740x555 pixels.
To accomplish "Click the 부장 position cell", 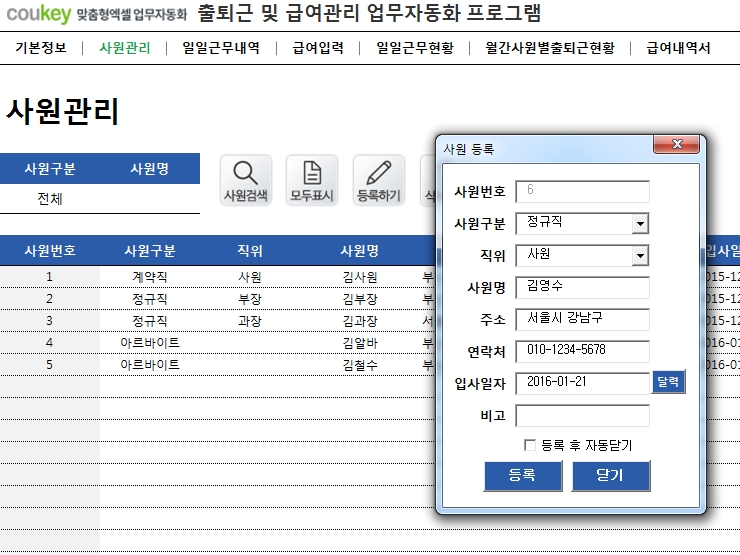I will point(250,299).
